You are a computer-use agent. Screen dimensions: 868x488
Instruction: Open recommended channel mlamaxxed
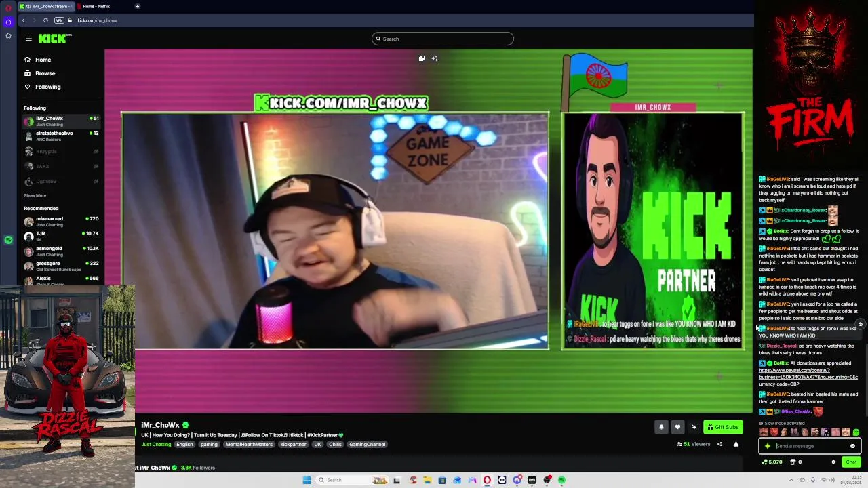point(61,222)
